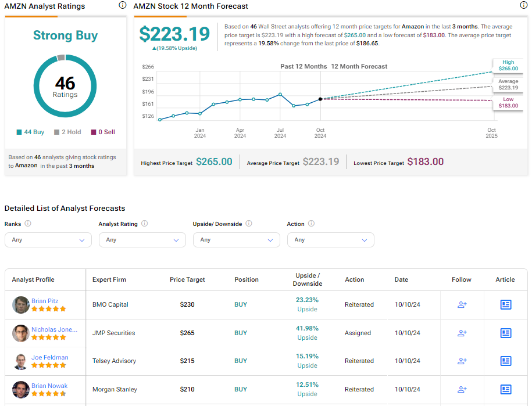This screenshot has height=406, width=532.
Task: Click the Action column header
Action: point(354,279)
